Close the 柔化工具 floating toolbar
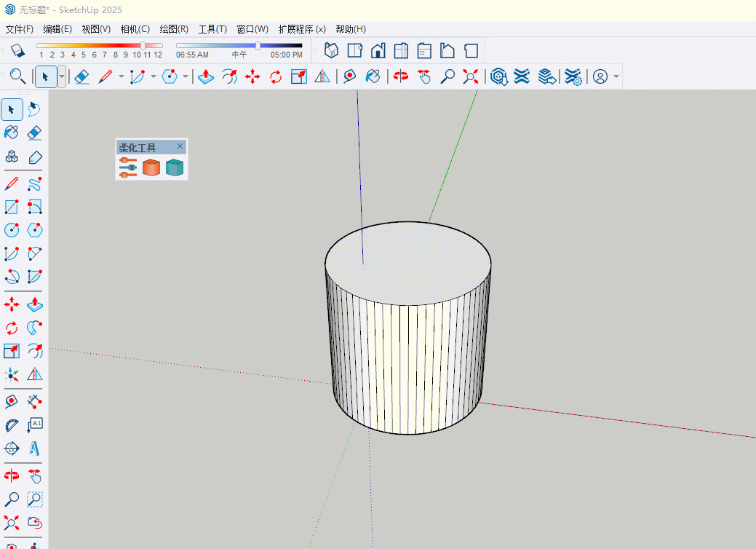Screen dimensions: 756x549 180,146
